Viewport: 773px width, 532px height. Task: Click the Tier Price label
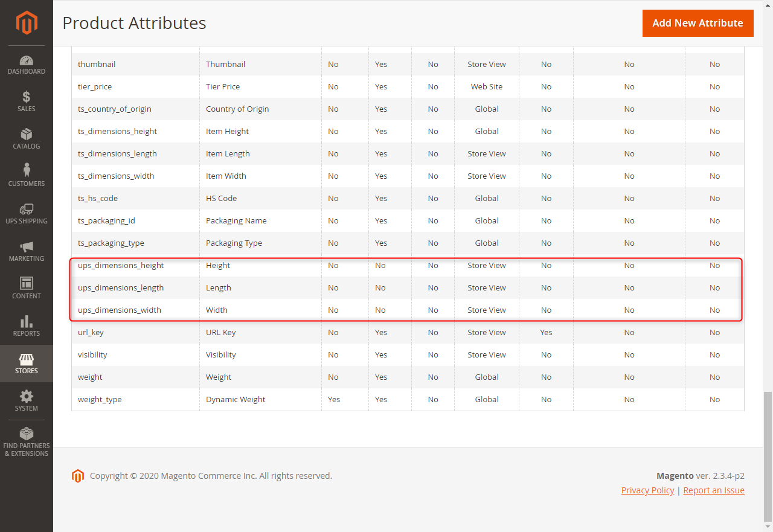pyautogui.click(x=223, y=86)
